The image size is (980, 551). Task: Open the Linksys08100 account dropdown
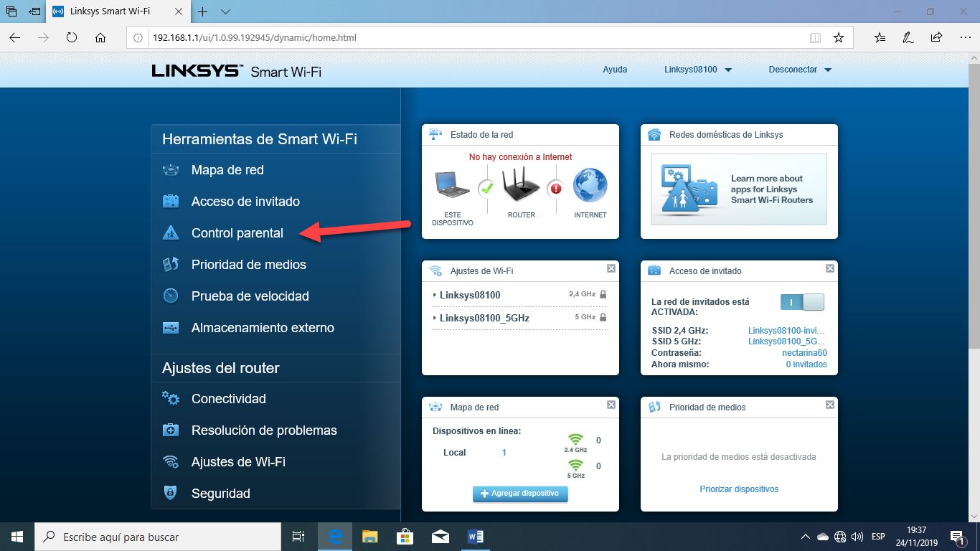(x=697, y=70)
